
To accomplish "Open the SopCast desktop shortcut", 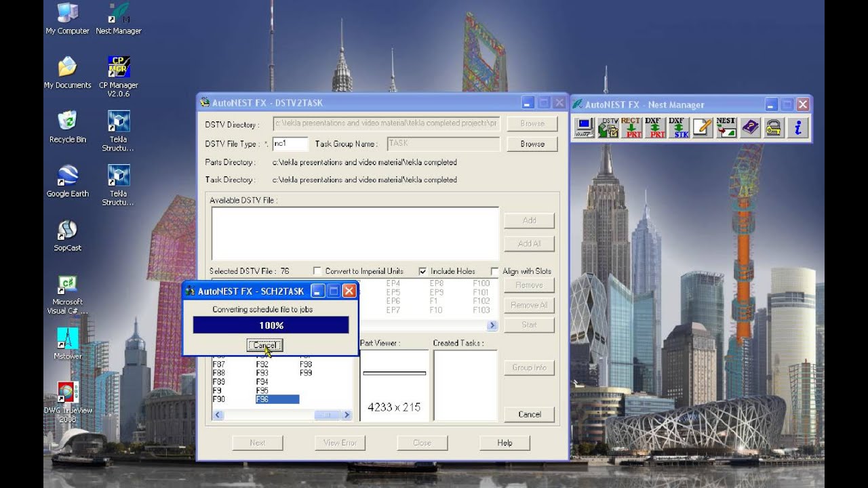I will pyautogui.click(x=67, y=235).
